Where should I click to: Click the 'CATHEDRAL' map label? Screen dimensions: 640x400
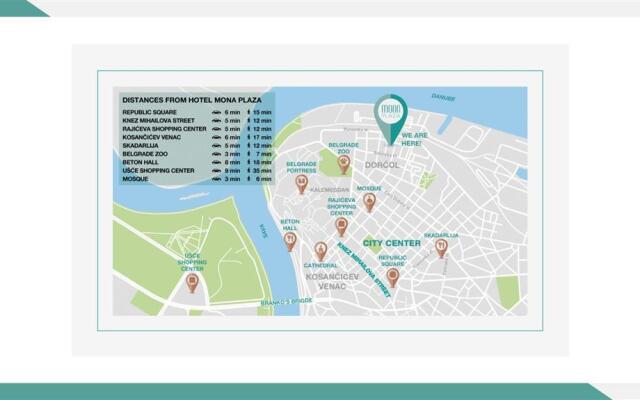pyautogui.click(x=321, y=265)
